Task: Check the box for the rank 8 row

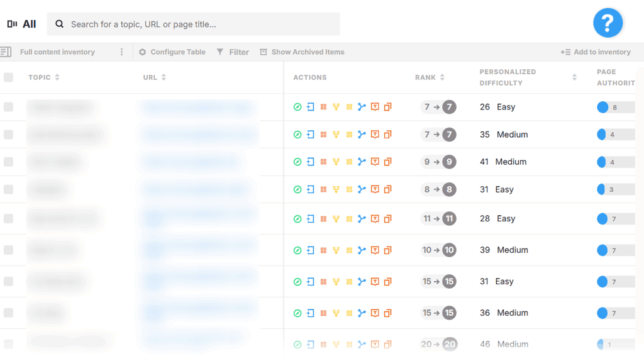Action: (x=8, y=189)
